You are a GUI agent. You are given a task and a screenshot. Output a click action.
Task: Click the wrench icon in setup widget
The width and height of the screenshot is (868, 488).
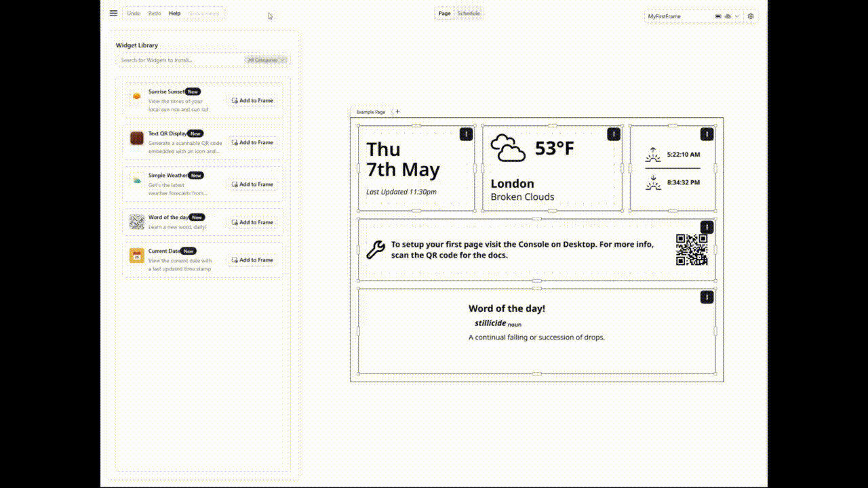tap(375, 250)
